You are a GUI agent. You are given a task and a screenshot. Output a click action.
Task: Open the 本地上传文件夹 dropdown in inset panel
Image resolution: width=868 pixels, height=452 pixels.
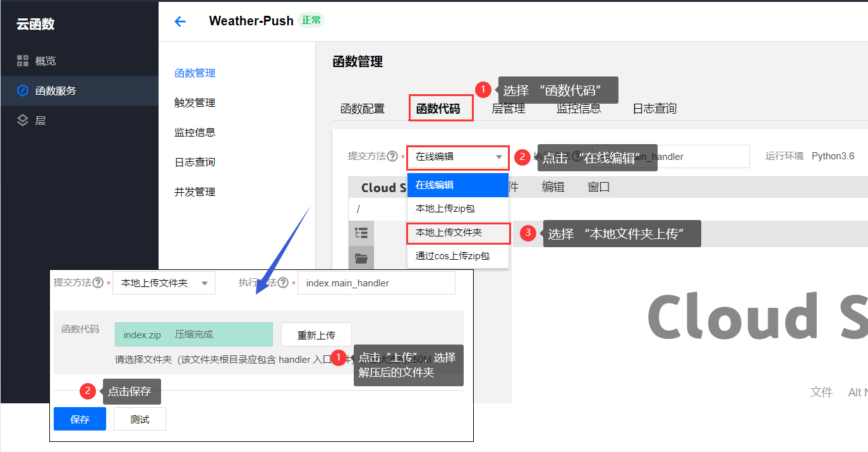pos(164,283)
